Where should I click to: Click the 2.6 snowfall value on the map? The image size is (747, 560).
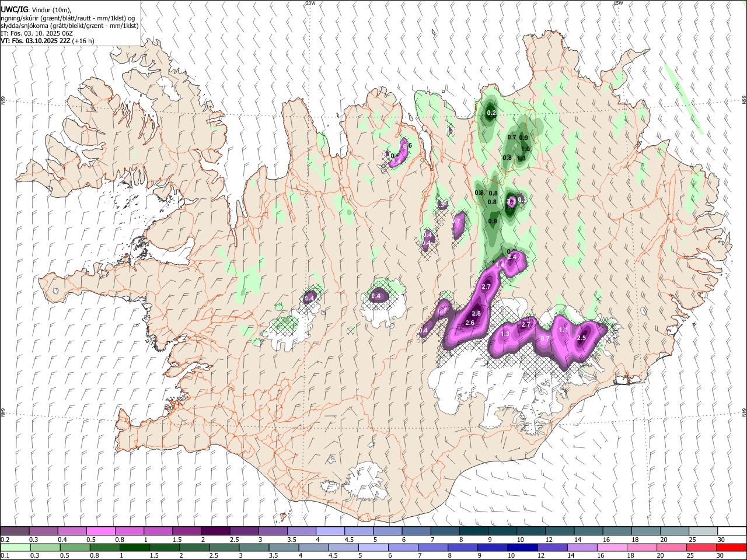(470, 323)
